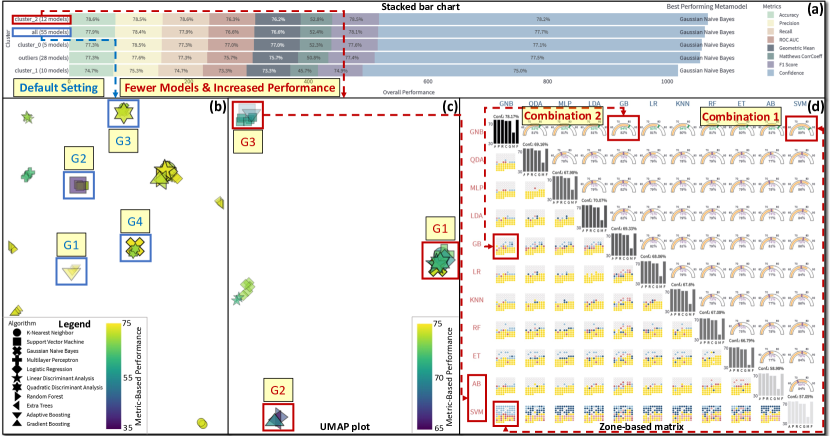Select the lone green star glyph in panel (b)
Screen dimensions: 830x436
28,117
